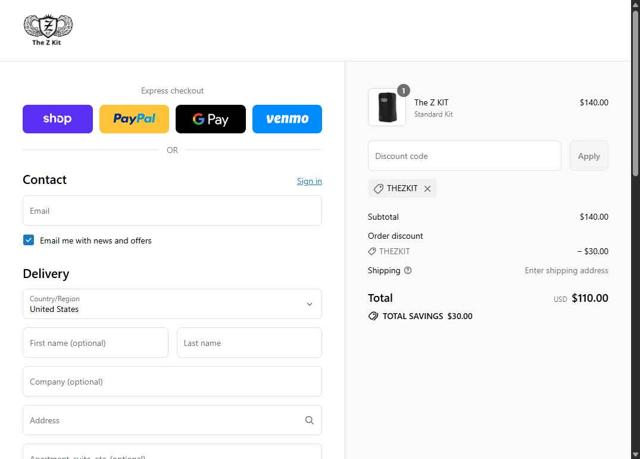Click the address search magnifier icon

click(309, 420)
